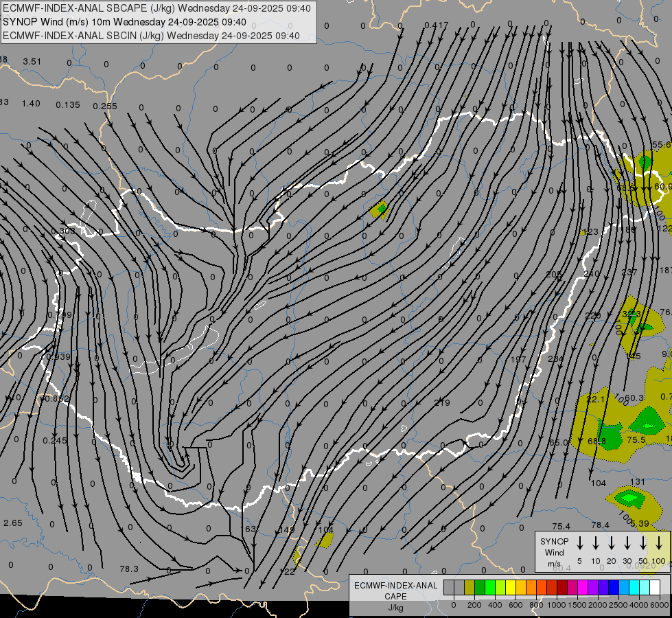Click the 'SYNOP Wind (m/s) 10m' title line
672x618 pixels.
(124, 22)
